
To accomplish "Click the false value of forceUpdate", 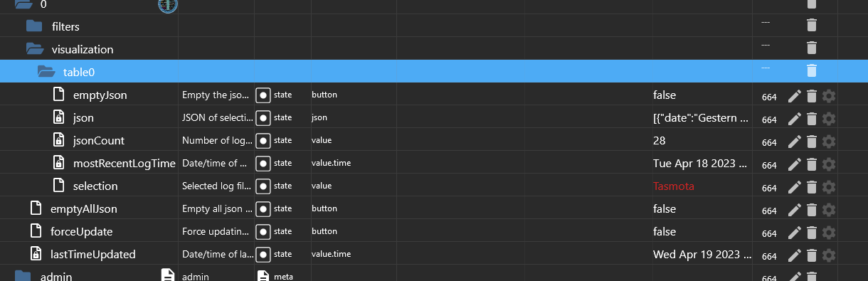I will point(664,232).
